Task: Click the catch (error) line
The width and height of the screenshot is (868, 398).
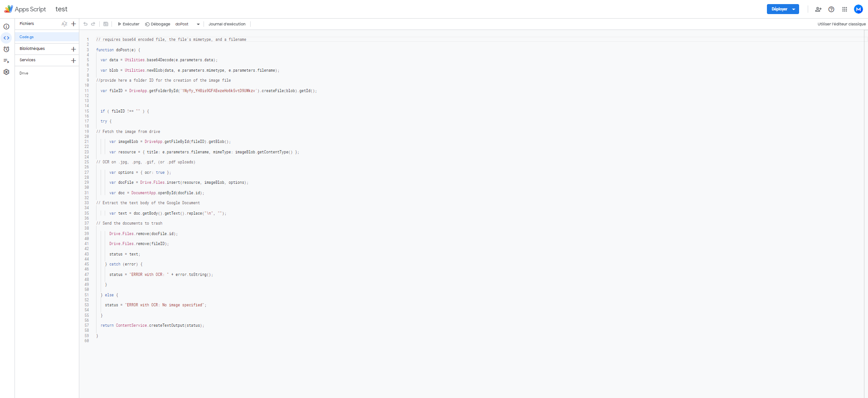Action: [x=124, y=264]
